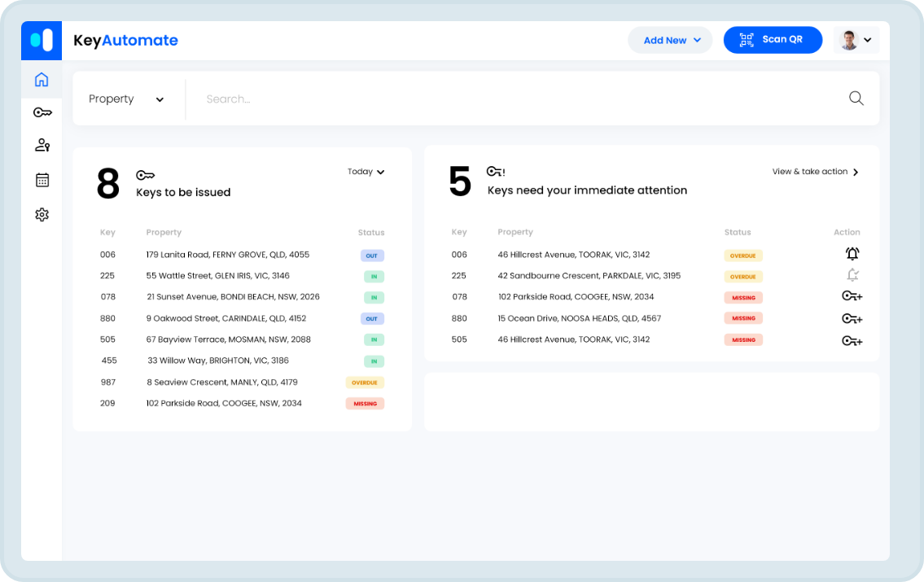Open Settings gear in the sidebar
The image size is (924, 582).
[x=42, y=215]
